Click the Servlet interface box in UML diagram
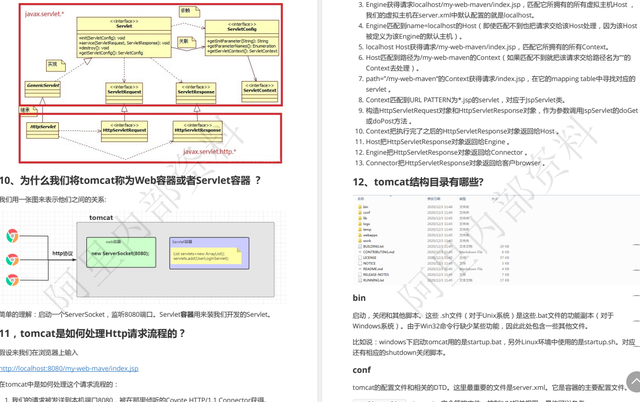 point(124,37)
